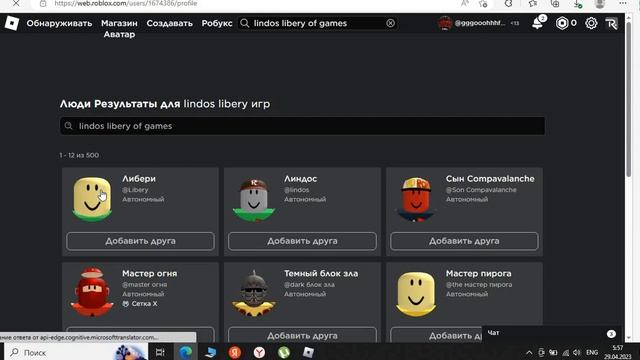
Task: Open the uTorrent taskbar icon
Action: pyautogui.click(x=284, y=352)
